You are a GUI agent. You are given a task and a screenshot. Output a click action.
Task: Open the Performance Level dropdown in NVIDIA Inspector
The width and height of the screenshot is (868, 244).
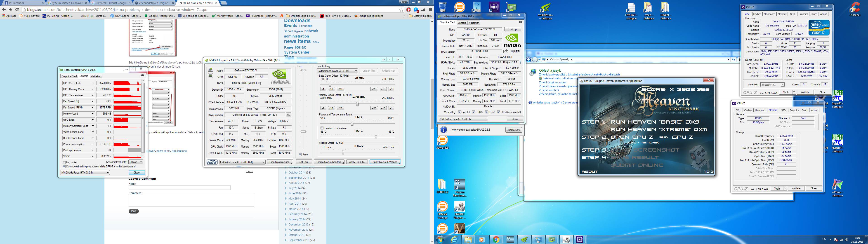click(x=337, y=71)
